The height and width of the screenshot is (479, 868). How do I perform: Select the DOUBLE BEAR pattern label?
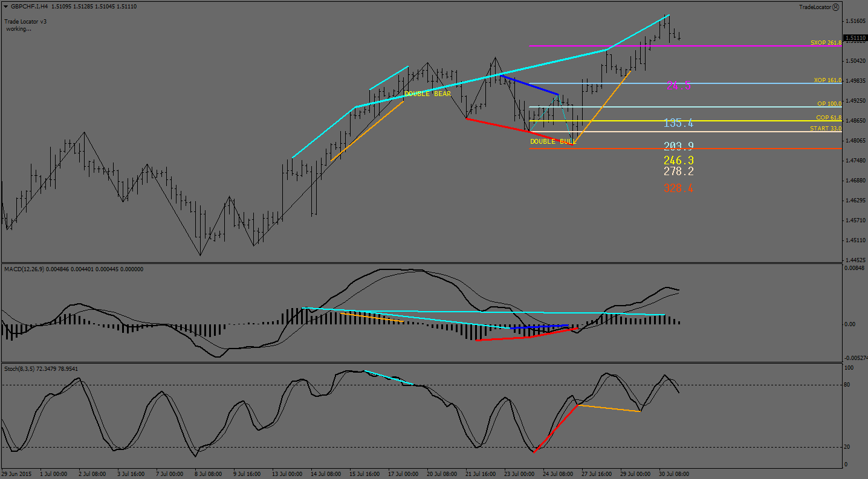427,94
